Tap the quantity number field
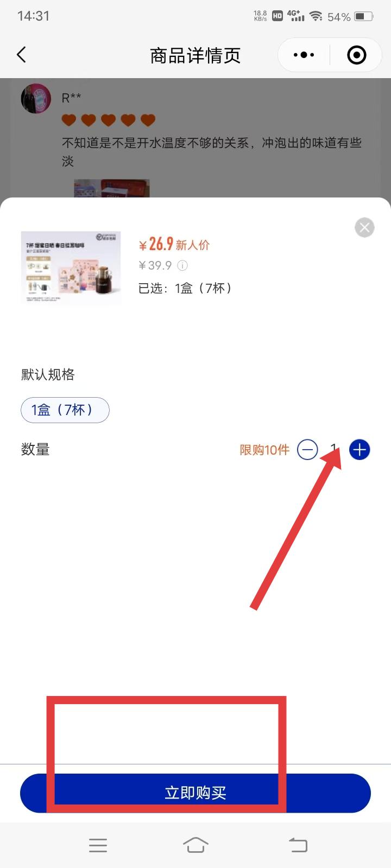This screenshot has height=868, width=391. (x=333, y=450)
